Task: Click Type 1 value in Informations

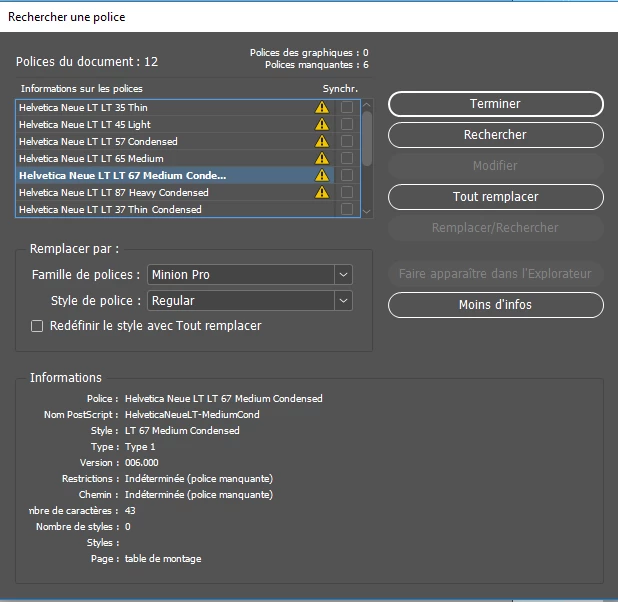Action: [140, 447]
